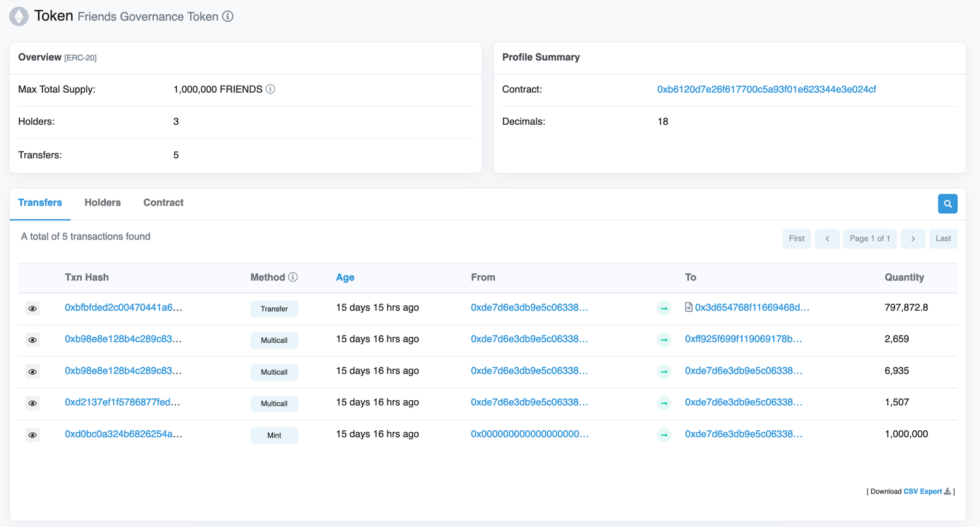Viewport: 980px width, 527px height.
Task: Open To address in the Mint row
Action: click(743, 433)
